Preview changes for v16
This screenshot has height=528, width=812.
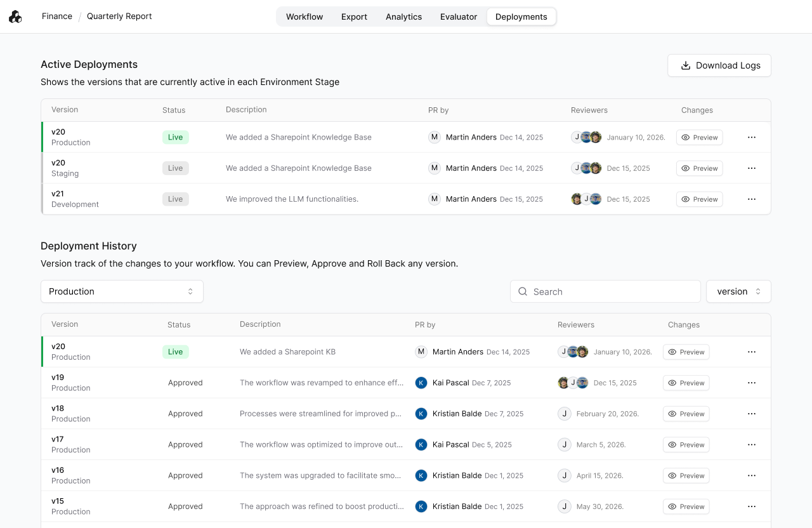(x=686, y=475)
